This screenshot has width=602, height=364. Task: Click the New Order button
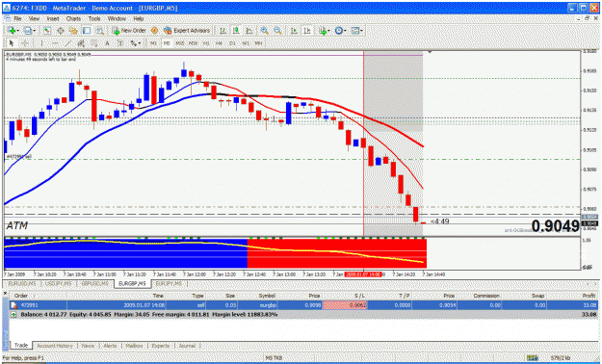tap(129, 31)
